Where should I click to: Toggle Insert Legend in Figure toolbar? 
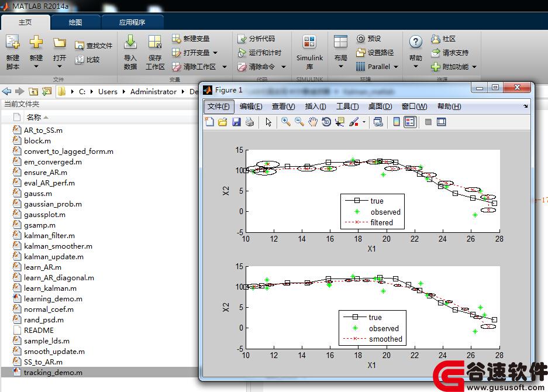click(x=410, y=122)
